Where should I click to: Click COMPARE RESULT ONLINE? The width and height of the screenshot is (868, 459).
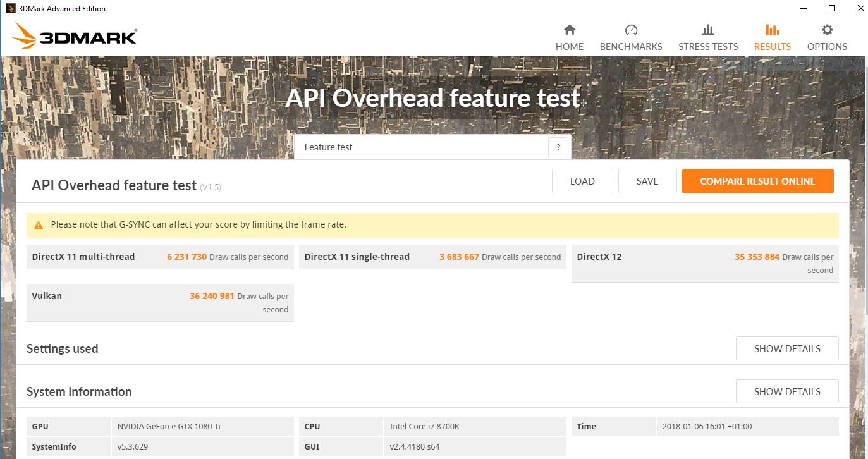click(758, 181)
